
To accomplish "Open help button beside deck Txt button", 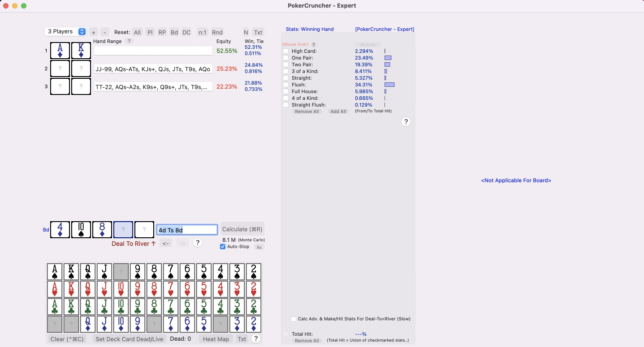I will pyautogui.click(x=256, y=339).
